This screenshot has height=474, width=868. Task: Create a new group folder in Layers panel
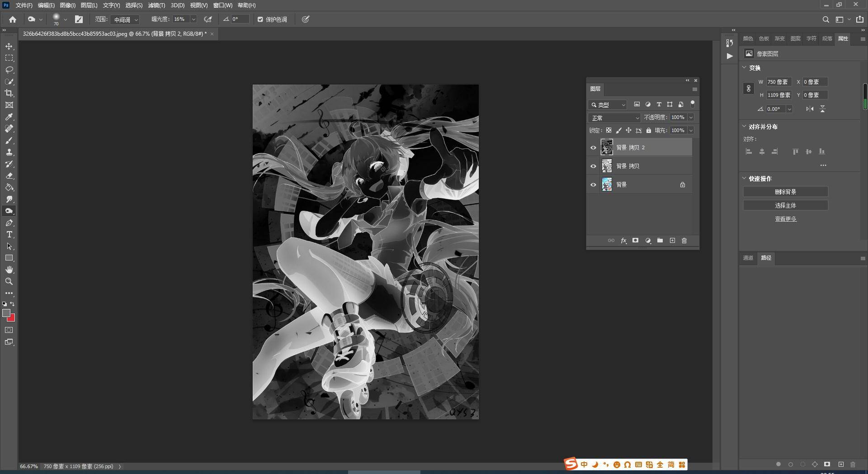[x=660, y=241]
